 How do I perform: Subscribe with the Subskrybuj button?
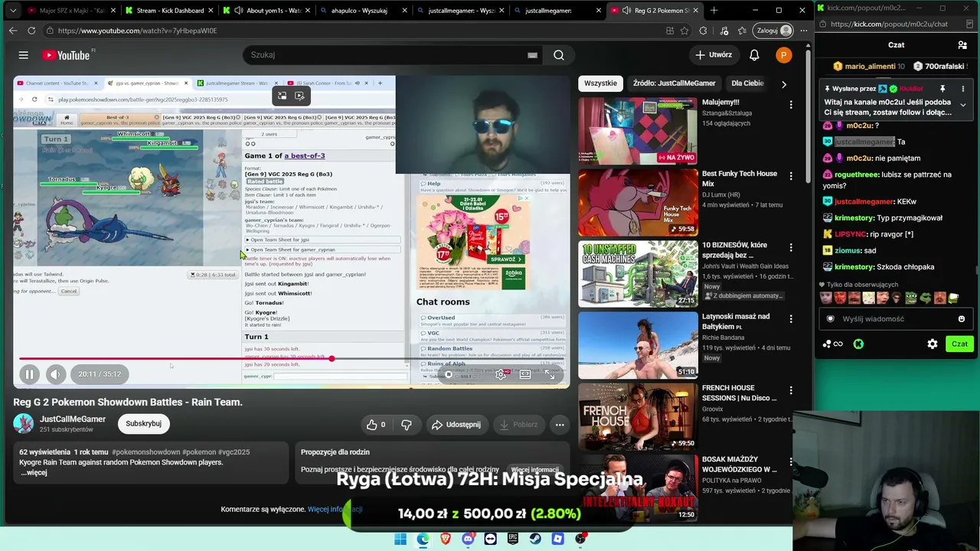[x=143, y=423]
